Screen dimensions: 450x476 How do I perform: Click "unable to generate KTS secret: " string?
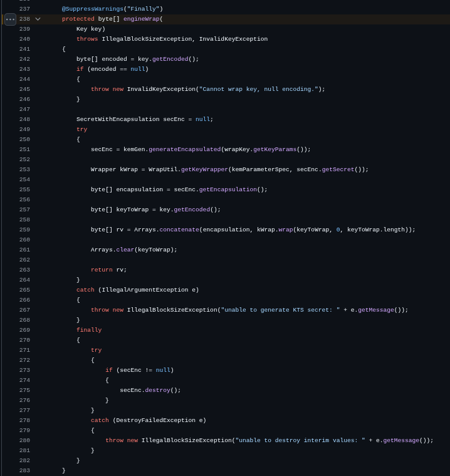[280, 310]
